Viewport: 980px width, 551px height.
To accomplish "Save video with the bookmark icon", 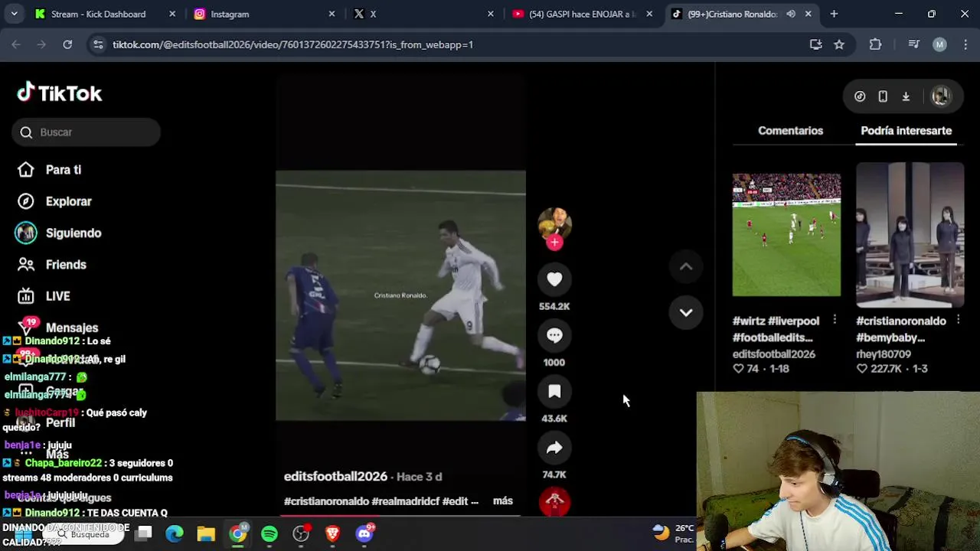I will (x=554, y=392).
